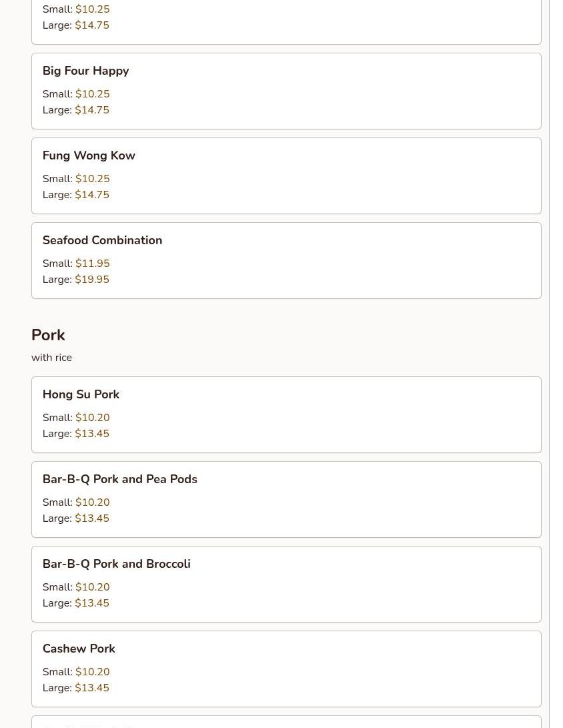
Task: Open the Hong Su Pork item
Action: pos(81,394)
